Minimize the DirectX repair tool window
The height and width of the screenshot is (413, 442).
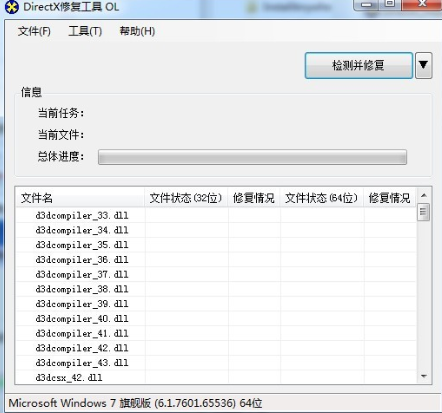(x=367, y=5)
